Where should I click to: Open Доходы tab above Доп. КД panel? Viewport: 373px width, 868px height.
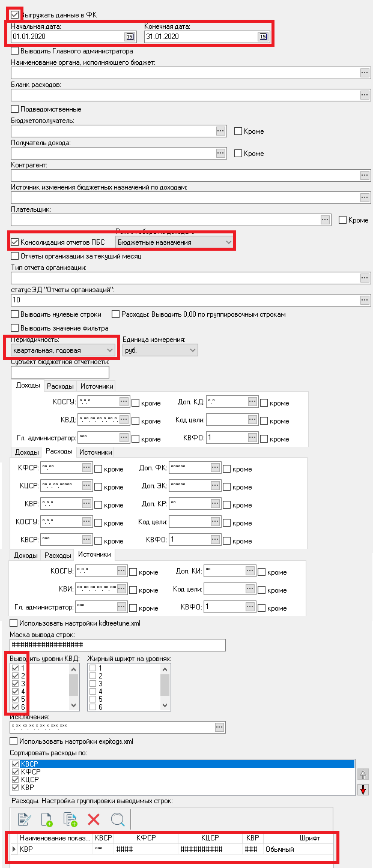click(x=27, y=386)
